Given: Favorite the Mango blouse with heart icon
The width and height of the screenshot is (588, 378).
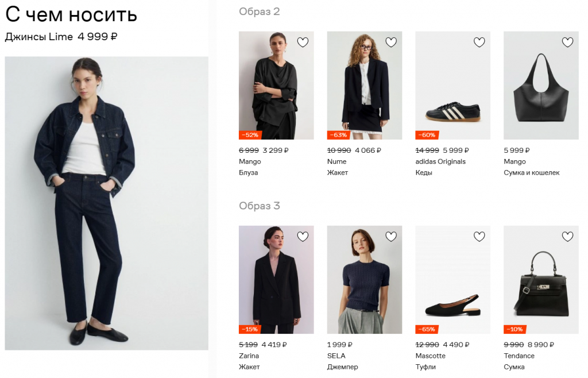Looking at the screenshot, I should tap(303, 42).
